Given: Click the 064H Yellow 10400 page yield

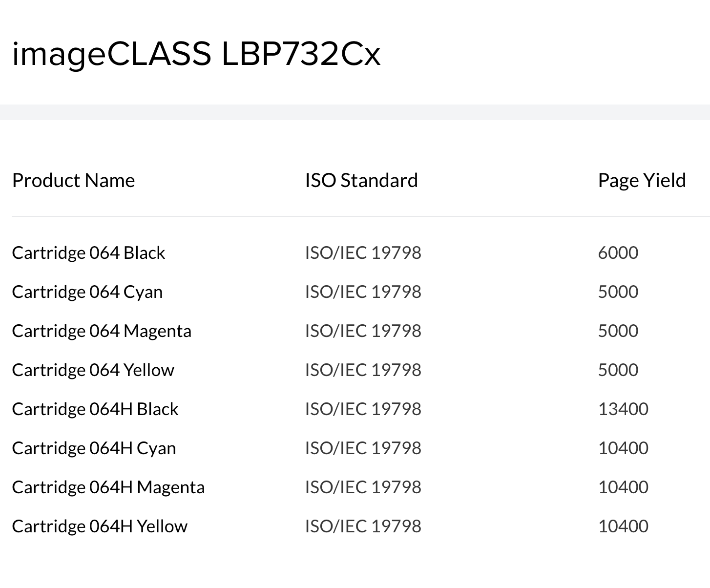Looking at the screenshot, I should coord(623,526).
